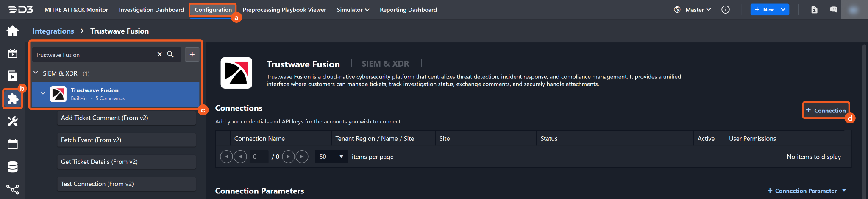Open the chat messages icon
The image size is (868, 199).
pos(833,10)
